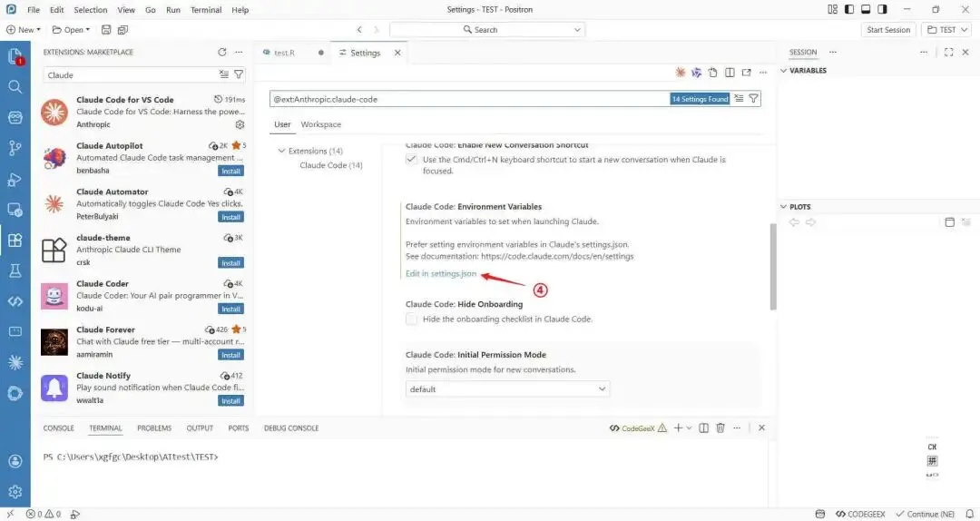The image size is (980, 521).
Task: Expand the new terminal launch profile dropdown
Action: click(x=690, y=428)
